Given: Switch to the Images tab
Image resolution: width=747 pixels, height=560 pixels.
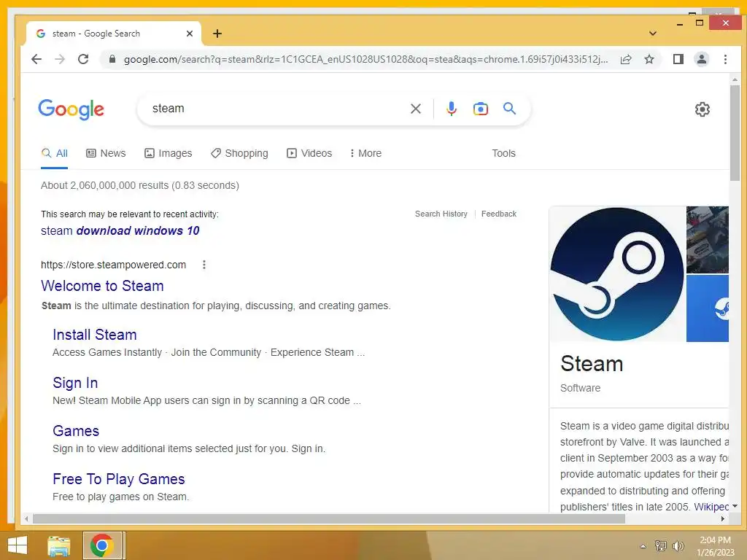Looking at the screenshot, I should point(169,153).
